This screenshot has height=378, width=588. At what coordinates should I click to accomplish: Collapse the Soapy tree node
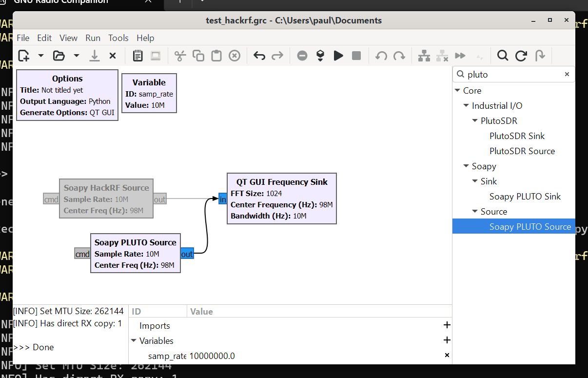click(x=466, y=166)
